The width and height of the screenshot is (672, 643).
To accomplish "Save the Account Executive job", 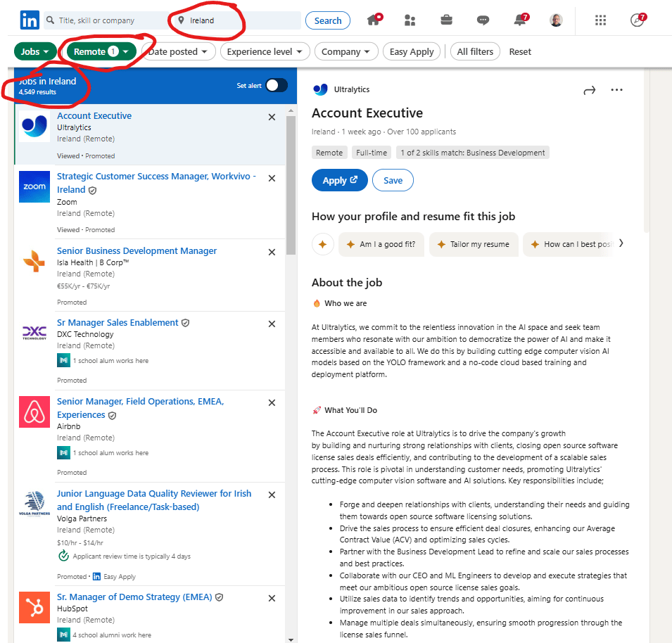I will [393, 180].
